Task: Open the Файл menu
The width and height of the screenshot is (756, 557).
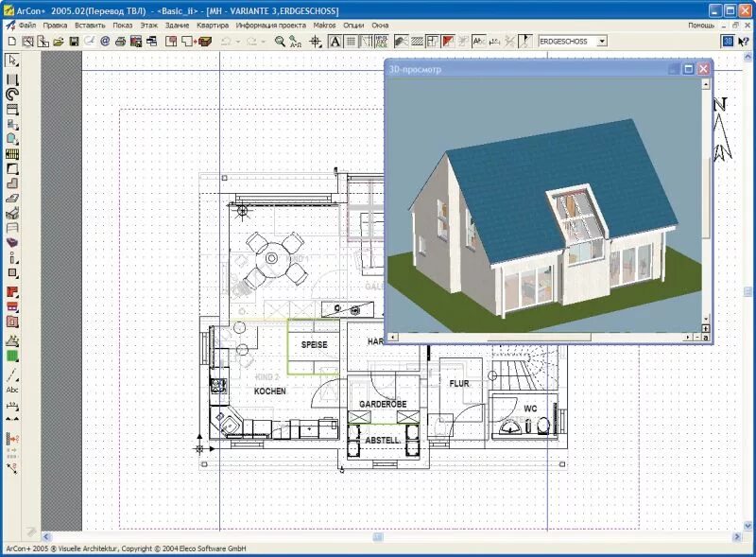Action: click(27, 26)
